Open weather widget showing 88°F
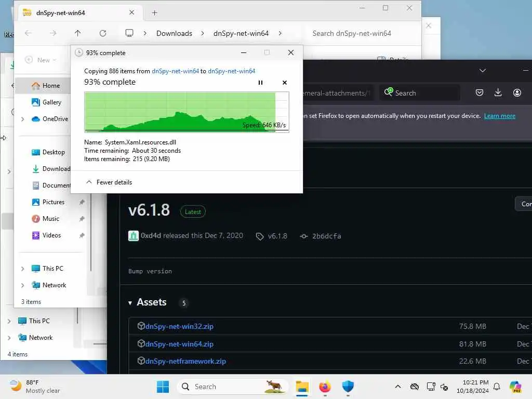 click(x=35, y=387)
